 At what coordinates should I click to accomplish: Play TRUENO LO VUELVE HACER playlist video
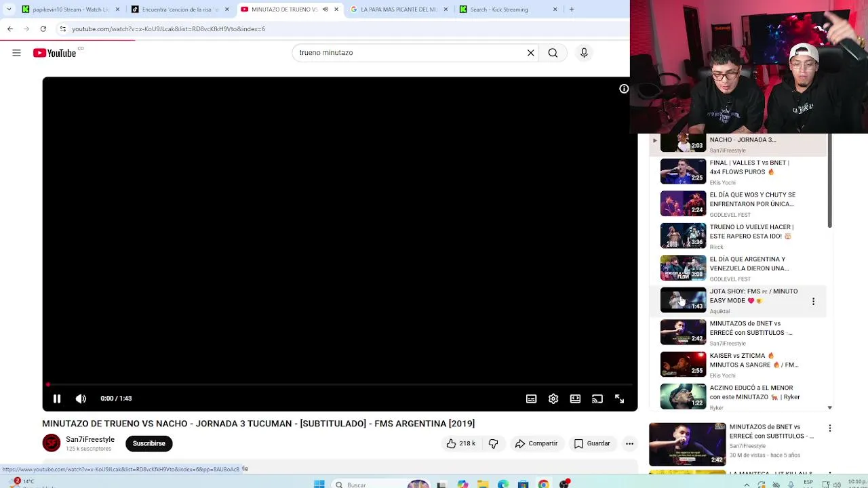(737, 236)
